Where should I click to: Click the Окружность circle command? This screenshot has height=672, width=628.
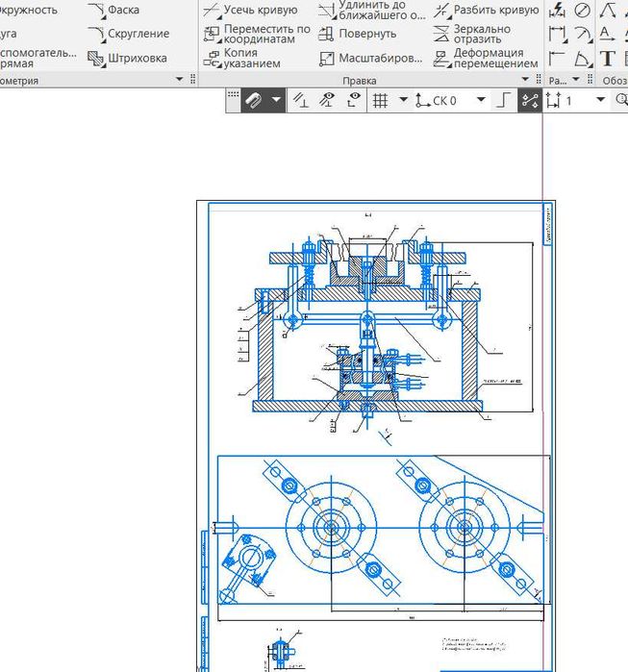(x=28, y=10)
